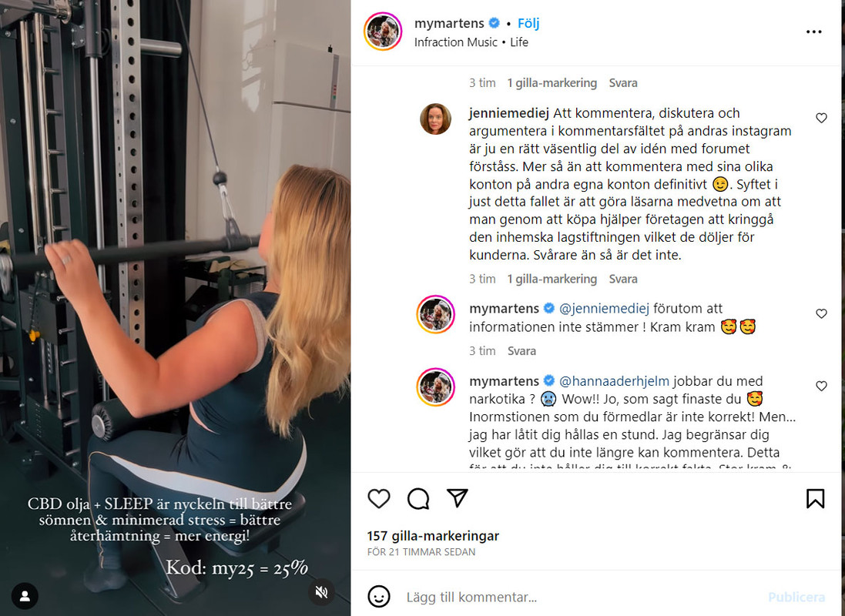Open the Infraction Music • Life audio link

pos(471,42)
